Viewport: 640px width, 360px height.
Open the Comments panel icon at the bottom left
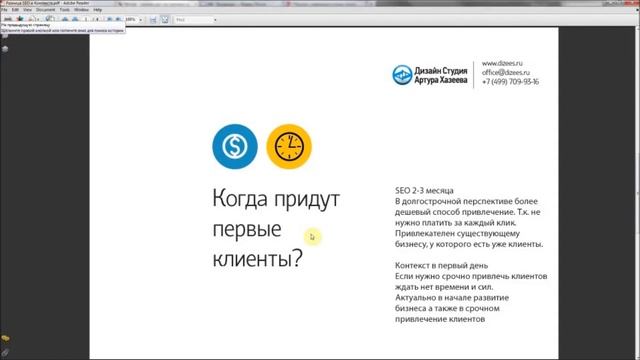pyautogui.click(x=5, y=338)
